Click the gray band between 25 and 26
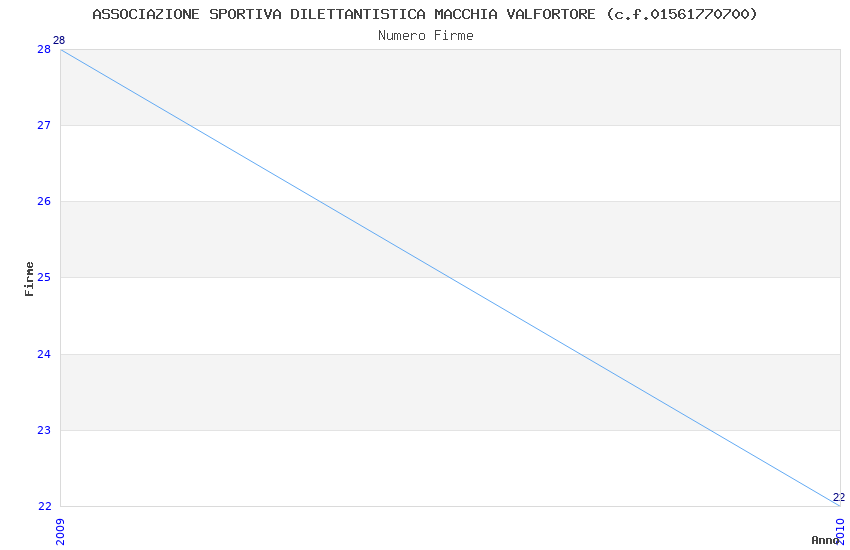The width and height of the screenshot is (850, 550). tap(300, 239)
